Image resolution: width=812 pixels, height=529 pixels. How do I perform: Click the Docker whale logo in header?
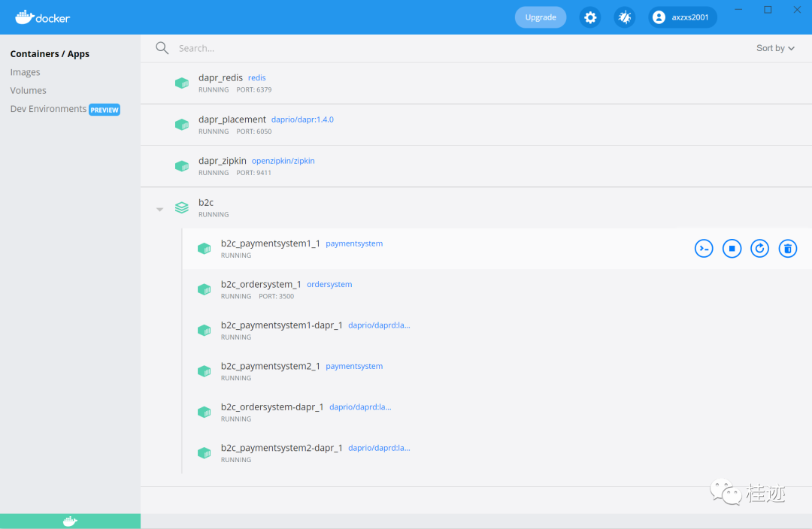(42, 17)
